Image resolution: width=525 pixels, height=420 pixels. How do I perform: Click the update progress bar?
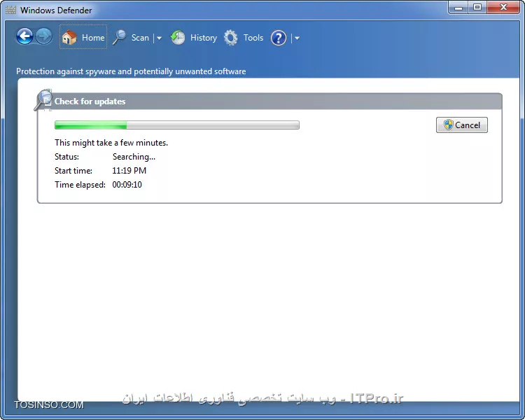177,125
